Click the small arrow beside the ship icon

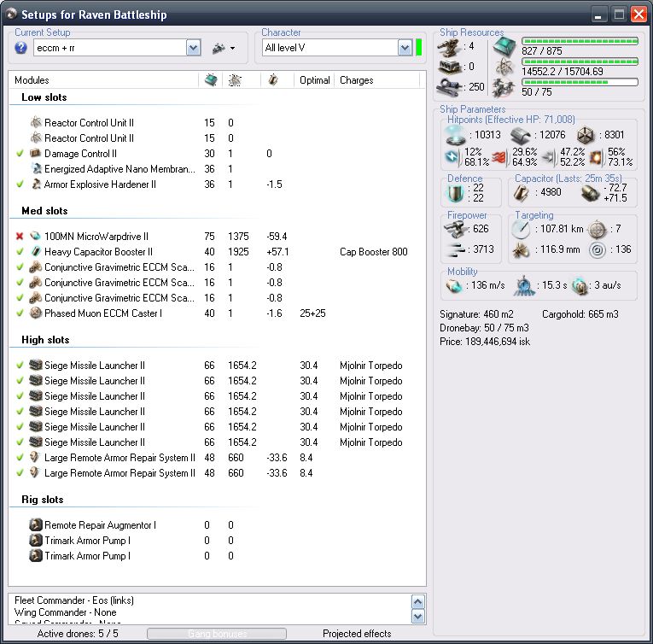pyautogui.click(x=232, y=49)
